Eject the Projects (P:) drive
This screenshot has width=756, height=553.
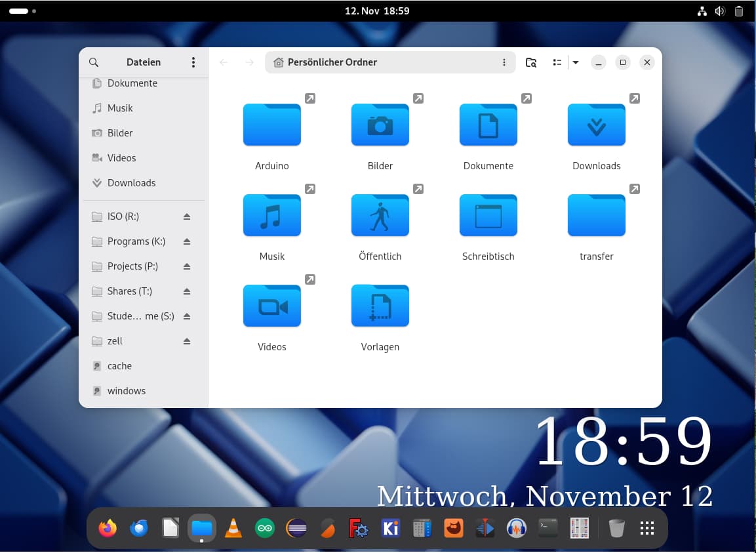[187, 266]
